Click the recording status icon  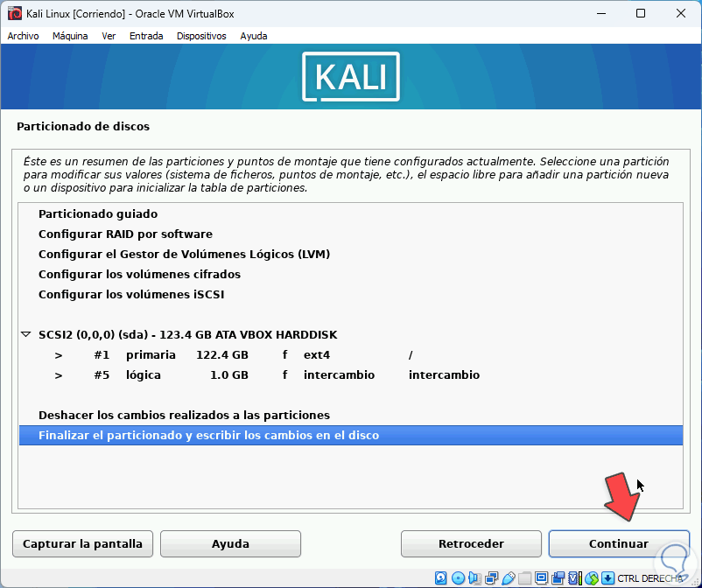558,578
